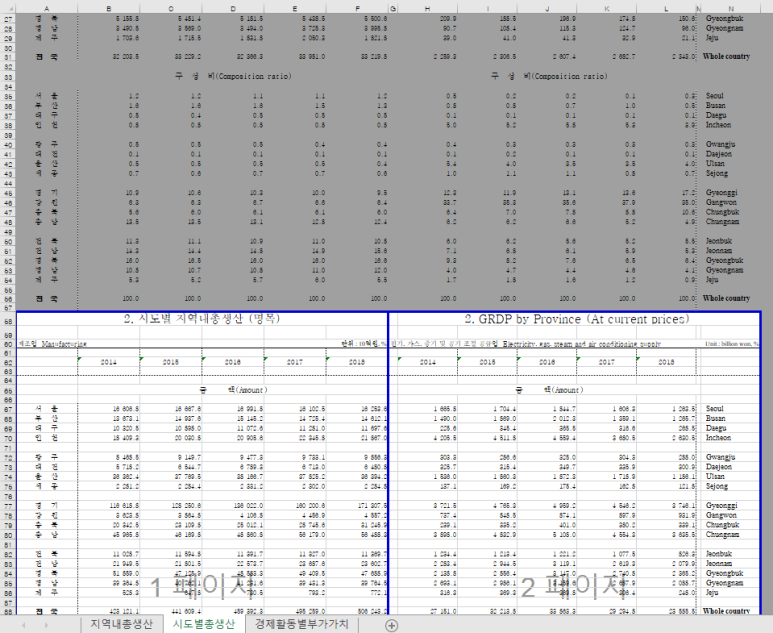Select row 77 header
The width and height of the screenshot is (773, 633).
[8, 506]
